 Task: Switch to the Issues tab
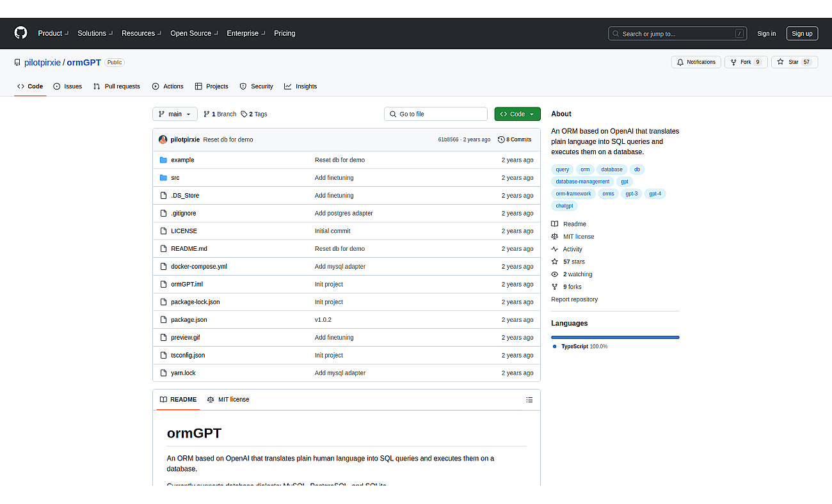tap(67, 86)
